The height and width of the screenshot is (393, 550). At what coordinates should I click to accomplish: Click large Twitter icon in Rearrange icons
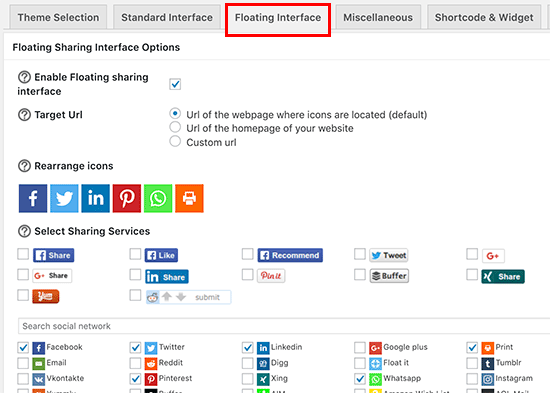point(64,198)
